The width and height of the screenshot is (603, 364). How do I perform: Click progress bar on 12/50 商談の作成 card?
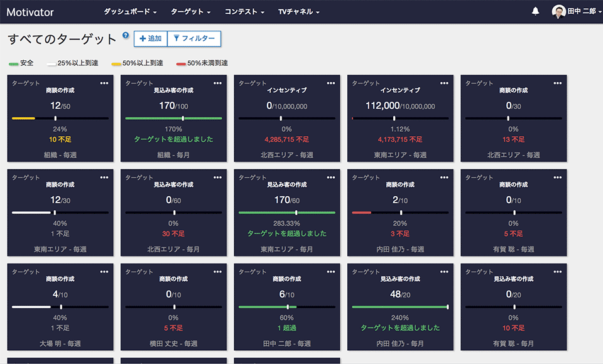pos(60,119)
